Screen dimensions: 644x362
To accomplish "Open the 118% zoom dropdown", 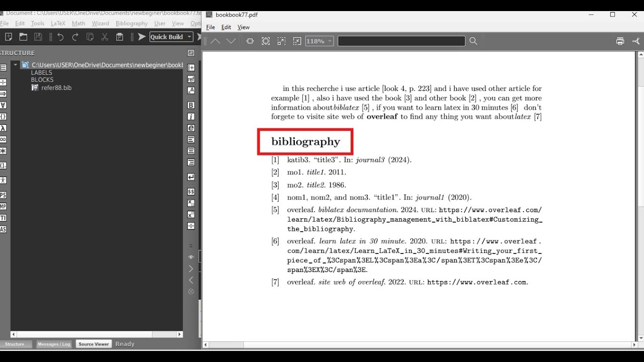I will pos(319,41).
